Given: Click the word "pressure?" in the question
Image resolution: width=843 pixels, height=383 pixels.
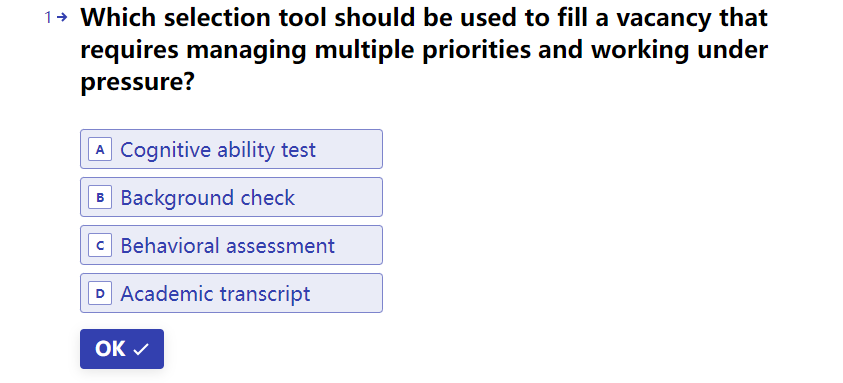Looking at the screenshot, I should point(137,83).
